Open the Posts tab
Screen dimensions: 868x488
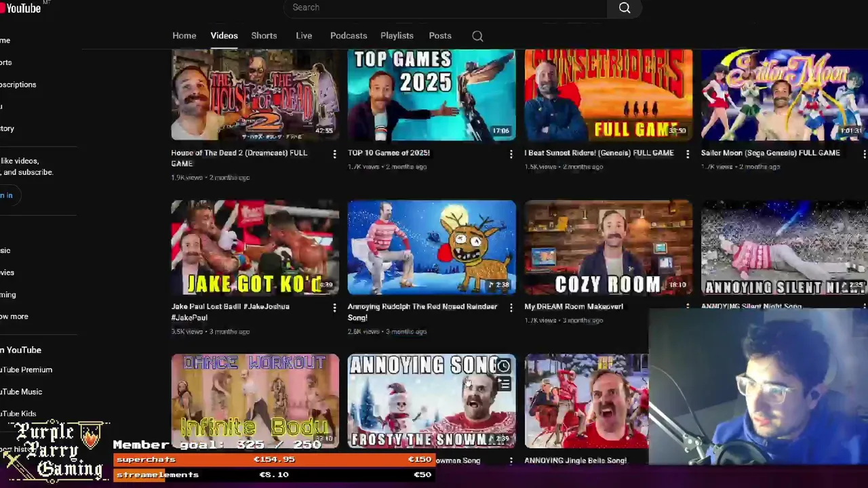[x=440, y=36]
